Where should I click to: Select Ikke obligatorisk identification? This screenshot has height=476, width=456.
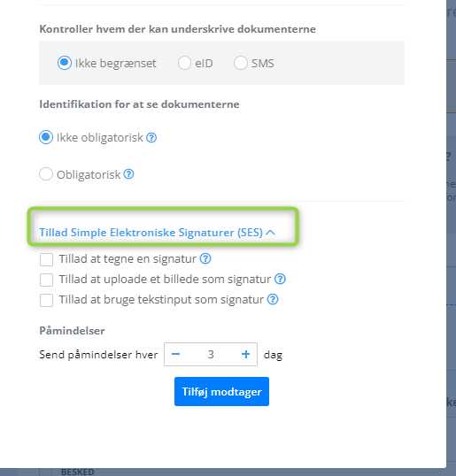coord(46,137)
